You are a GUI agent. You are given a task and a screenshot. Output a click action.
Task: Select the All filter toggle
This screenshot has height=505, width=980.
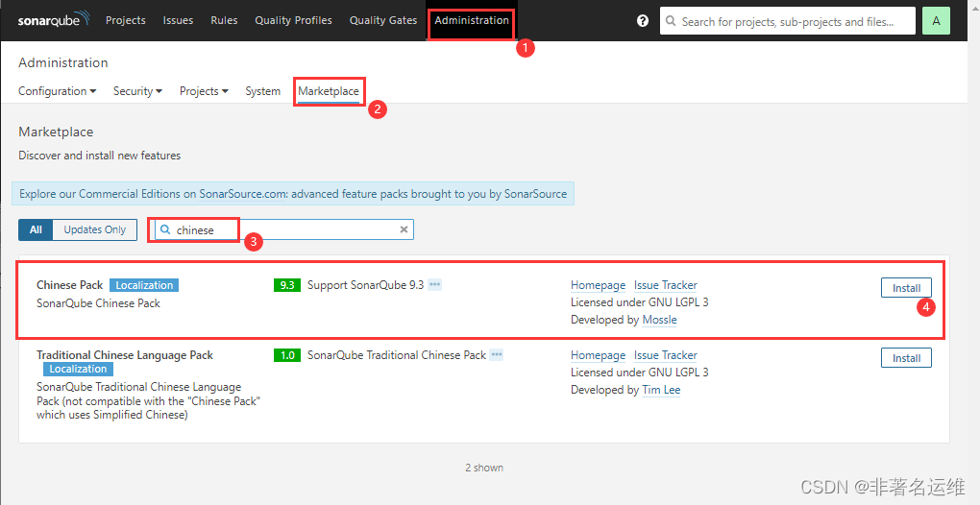click(x=36, y=229)
